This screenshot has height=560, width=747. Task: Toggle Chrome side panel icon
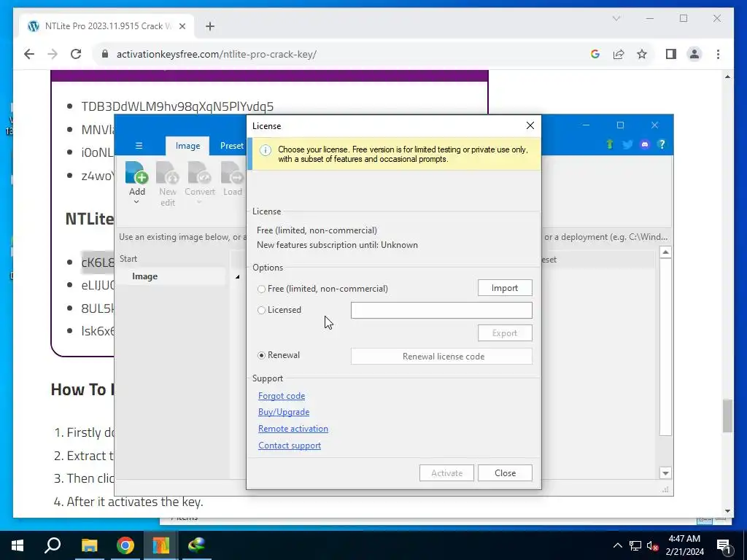click(x=671, y=54)
